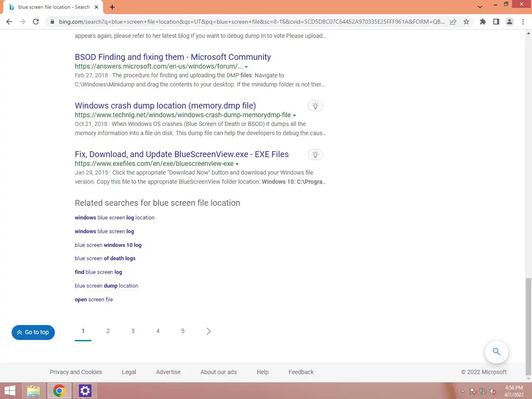This screenshot has height=399, width=532.
Task: Search blue screen of death logs
Action: (x=105, y=258)
